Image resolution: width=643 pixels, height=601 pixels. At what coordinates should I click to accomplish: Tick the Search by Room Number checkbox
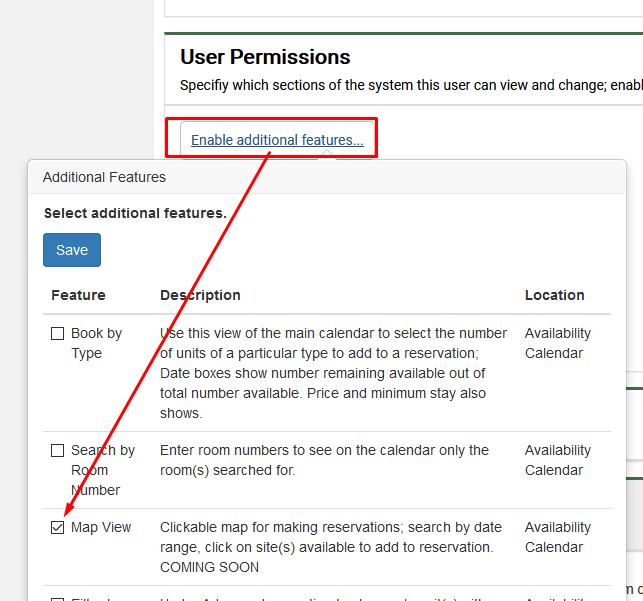58,451
